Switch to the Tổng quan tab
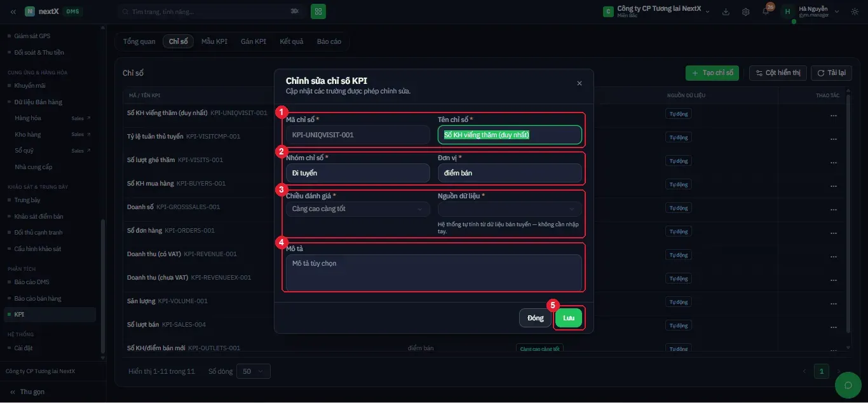Viewport: 868px width, 403px height. 139,41
